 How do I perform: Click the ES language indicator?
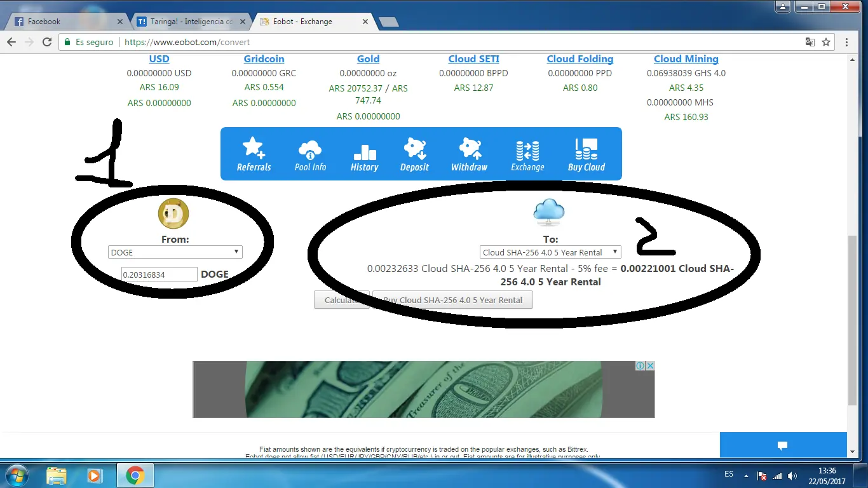729,474
